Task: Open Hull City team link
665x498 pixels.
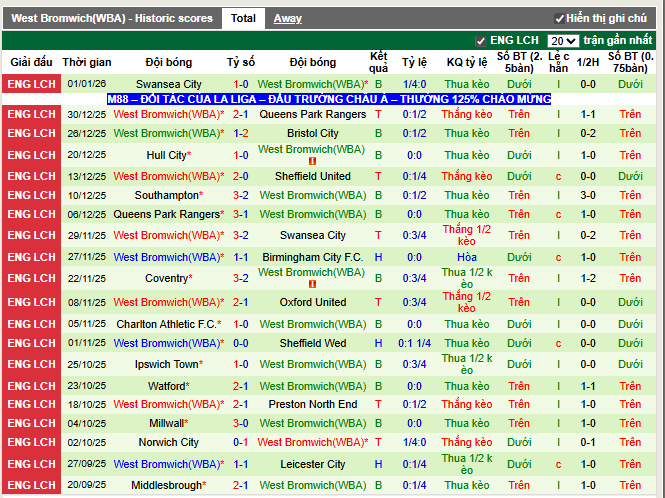Action: point(166,155)
